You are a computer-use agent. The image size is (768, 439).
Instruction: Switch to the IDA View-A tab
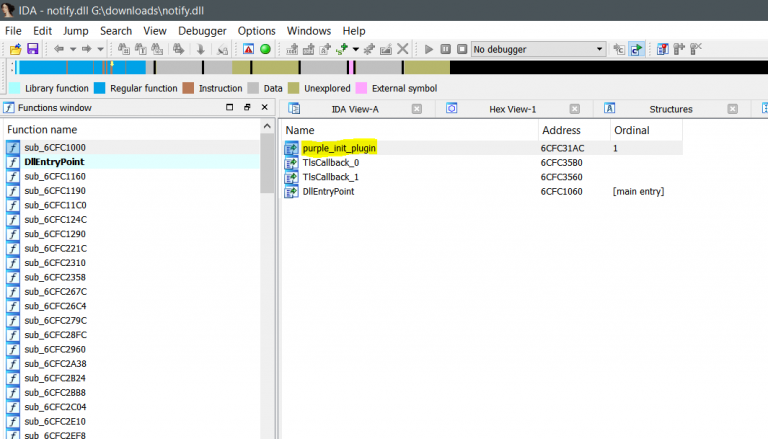click(354, 108)
